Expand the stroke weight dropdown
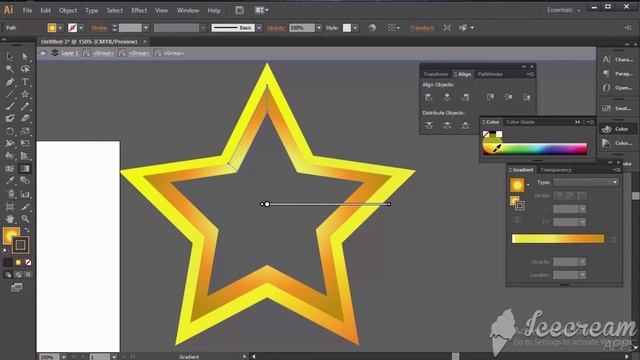The height and width of the screenshot is (360, 640). pos(146,28)
